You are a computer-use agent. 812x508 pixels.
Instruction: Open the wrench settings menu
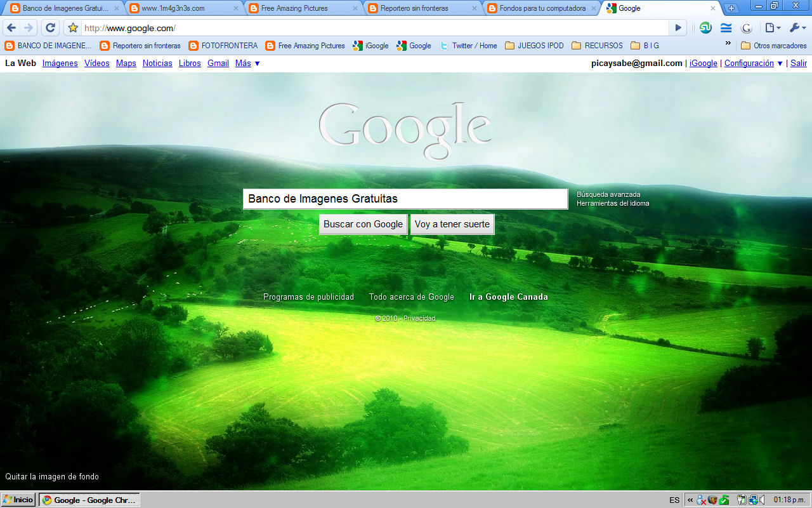click(x=797, y=28)
